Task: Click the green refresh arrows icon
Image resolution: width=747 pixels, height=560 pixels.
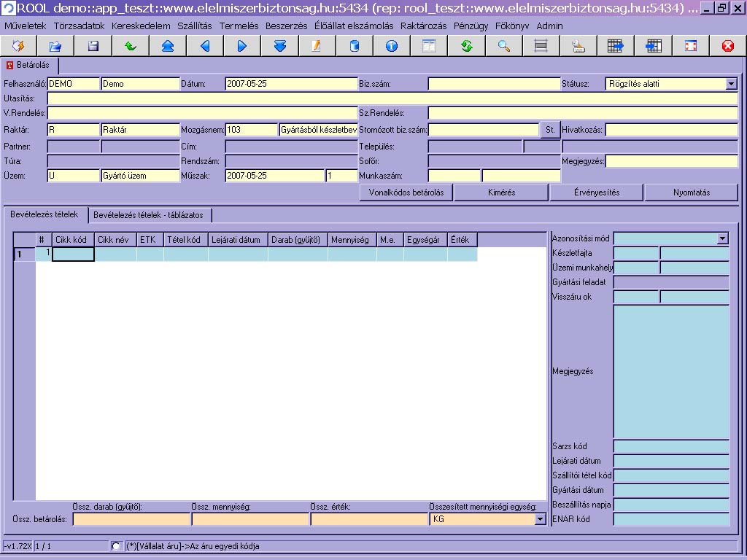Action: point(466,46)
